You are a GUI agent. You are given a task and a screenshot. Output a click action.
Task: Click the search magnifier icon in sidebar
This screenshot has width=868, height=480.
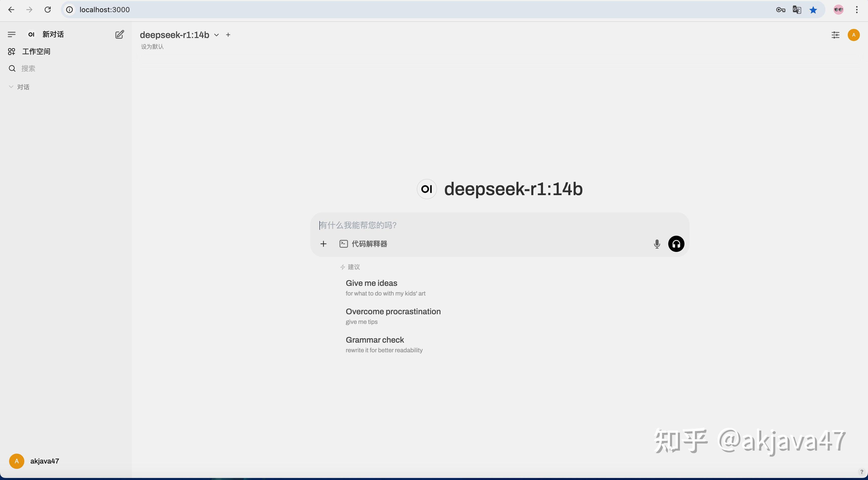coord(12,68)
